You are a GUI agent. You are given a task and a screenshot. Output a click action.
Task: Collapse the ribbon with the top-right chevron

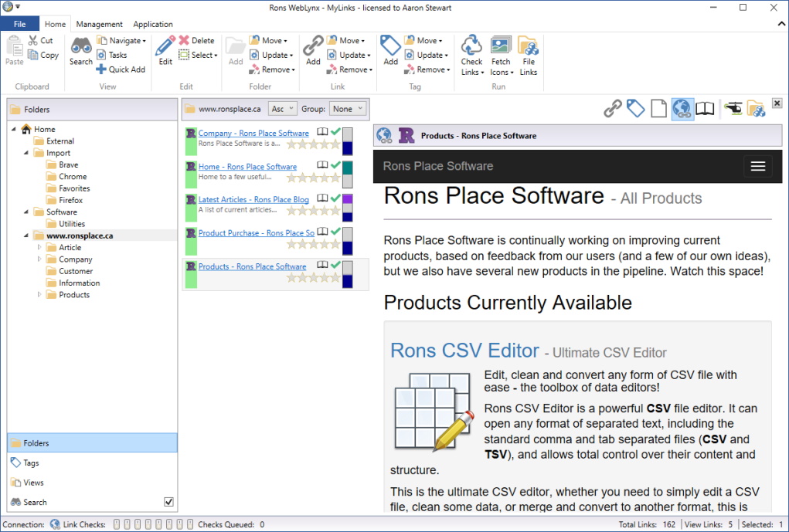tap(781, 24)
